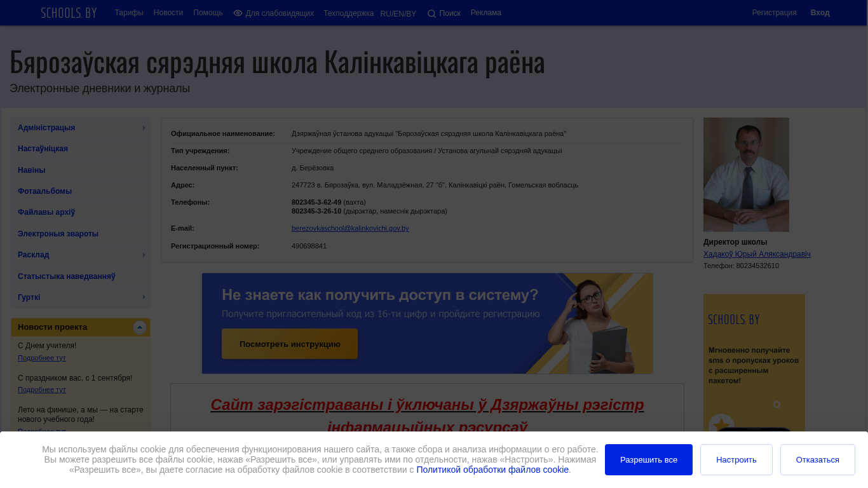Click Подробнее тут under С праздником вас

coord(42,390)
